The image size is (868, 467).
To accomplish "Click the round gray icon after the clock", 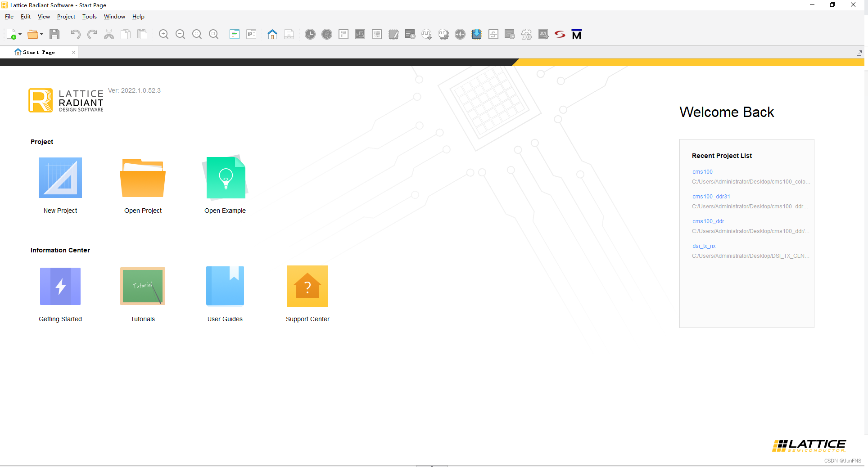I will coord(327,34).
